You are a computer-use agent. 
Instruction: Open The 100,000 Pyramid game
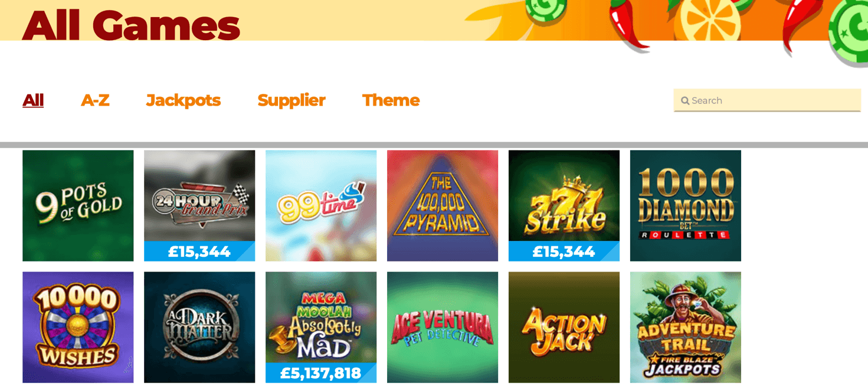(x=443, y=205)
